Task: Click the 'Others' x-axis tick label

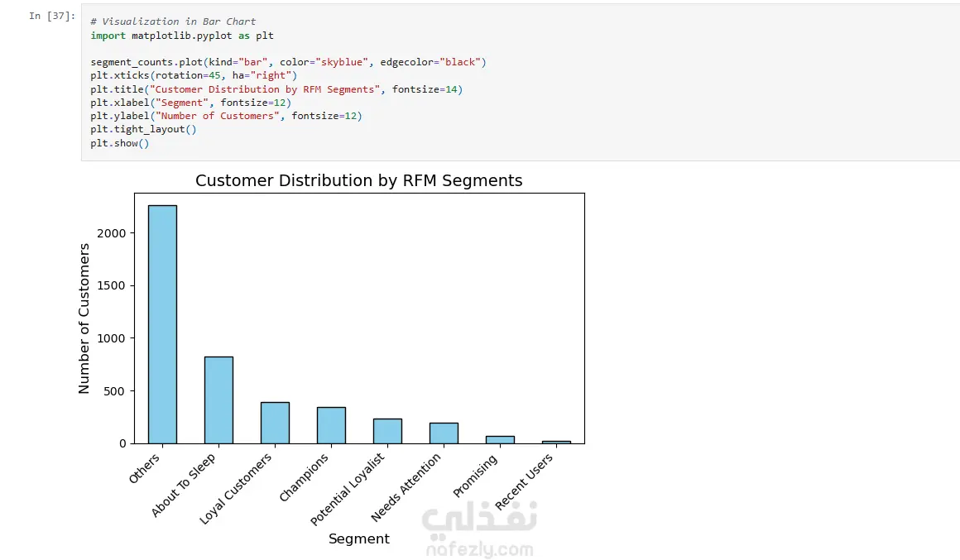Action: point(145,468)
